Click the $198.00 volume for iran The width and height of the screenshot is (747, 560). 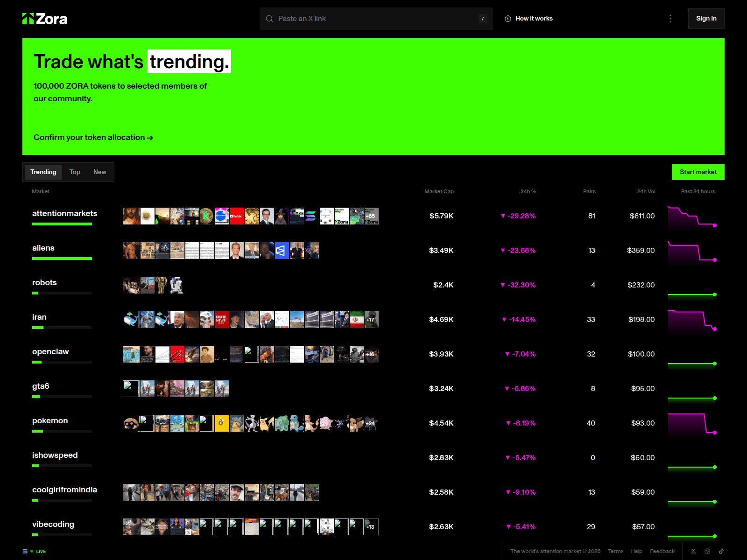[x=641, y=320]
